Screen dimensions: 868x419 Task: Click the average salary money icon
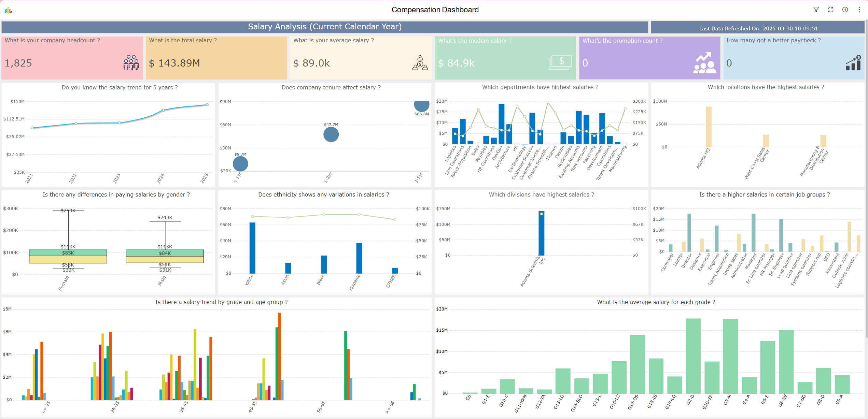(420, 63)
